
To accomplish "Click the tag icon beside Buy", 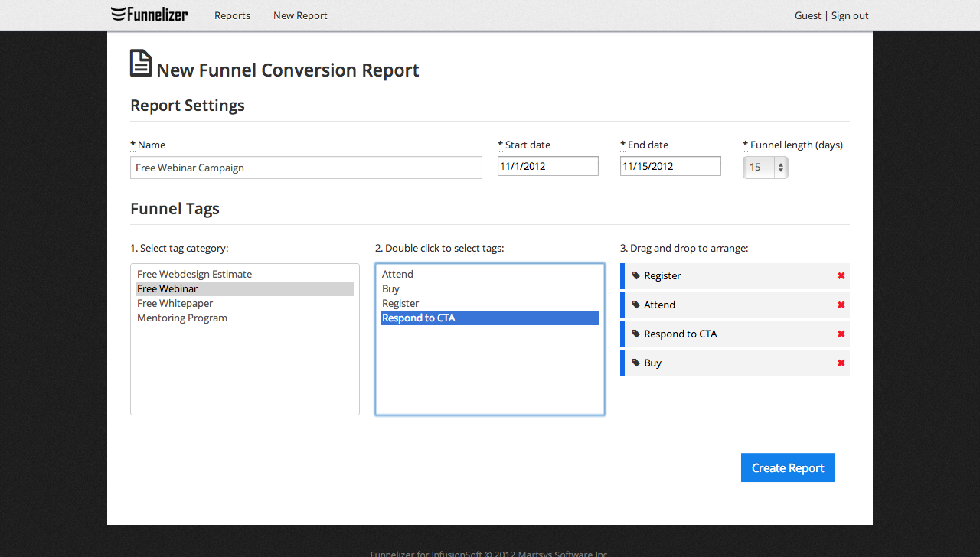I will coord(636,363).
